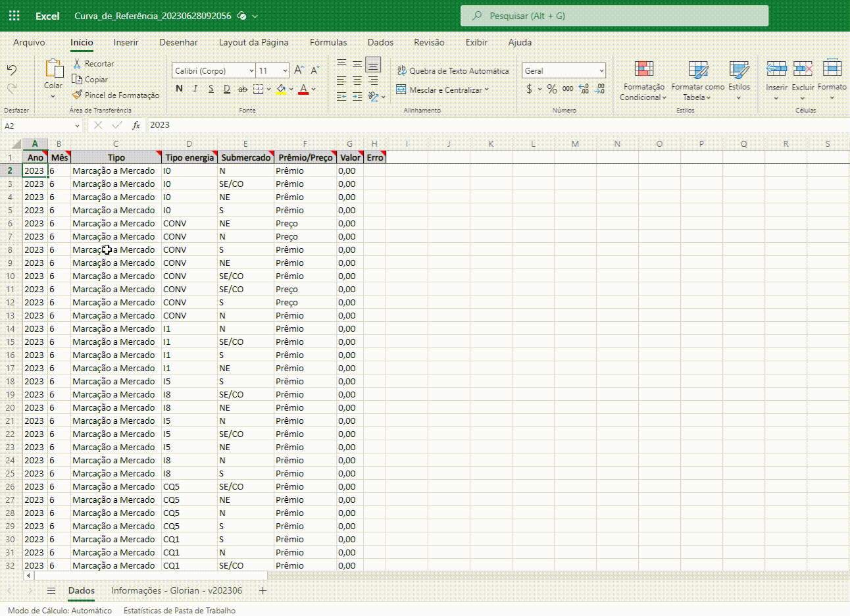
Task: Click the Pesquisar search box
Action: pos(614,16)
